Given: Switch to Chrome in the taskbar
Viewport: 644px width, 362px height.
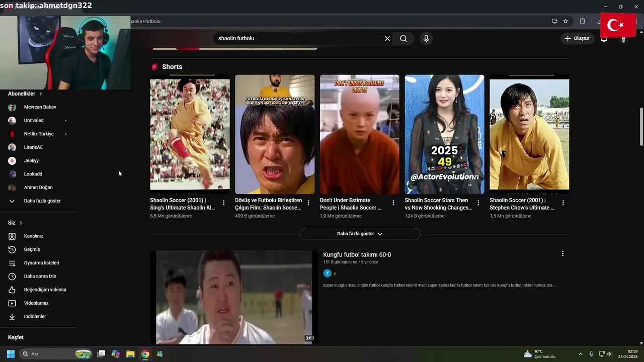Looking at the screenshot, I should point(145,354).
